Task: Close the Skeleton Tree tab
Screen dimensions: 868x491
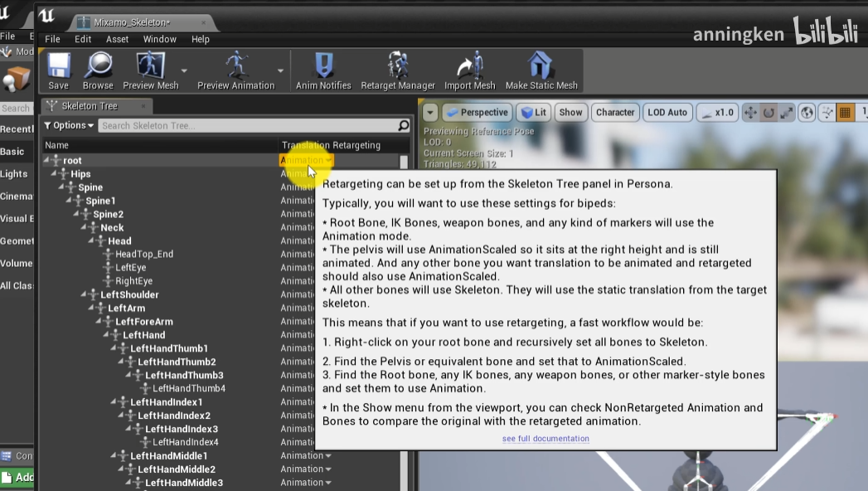Action: point(143,105)
